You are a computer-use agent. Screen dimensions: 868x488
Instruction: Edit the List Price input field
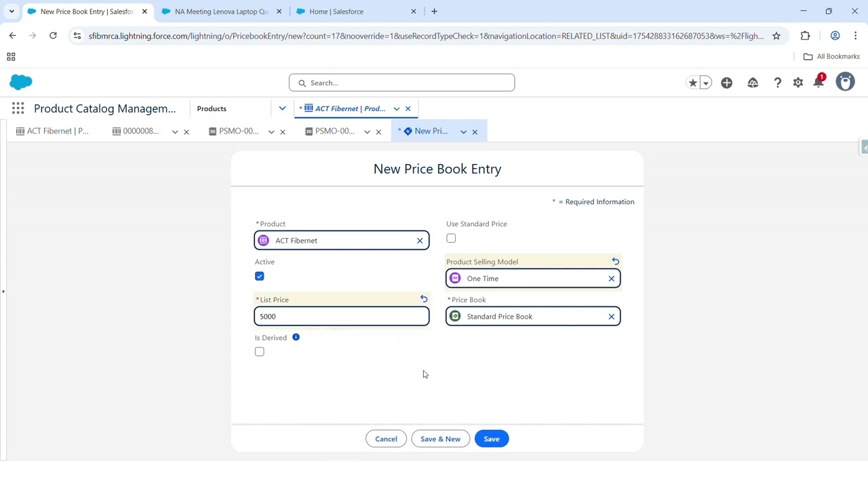coord(342,317)
